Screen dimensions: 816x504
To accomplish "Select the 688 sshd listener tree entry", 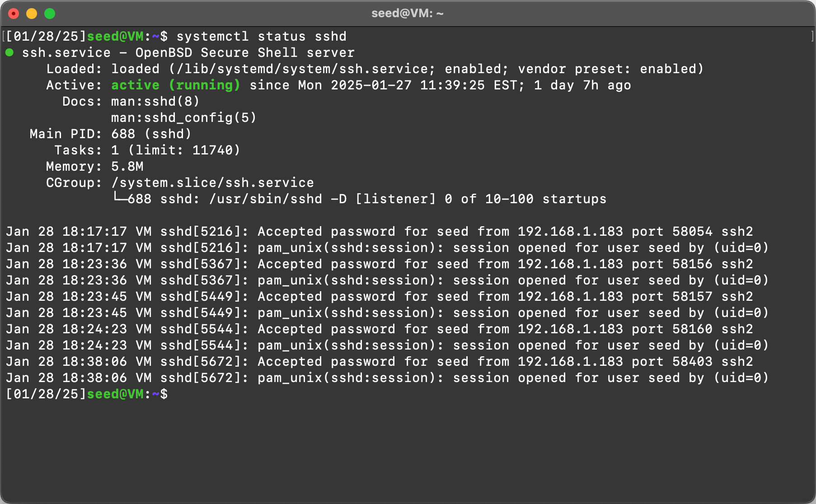I will pos(359,199).
